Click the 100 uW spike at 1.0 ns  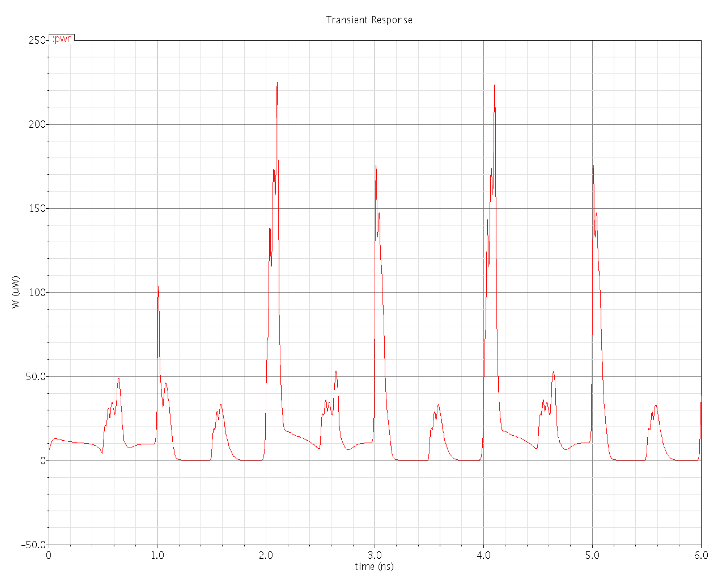pos(158,288)
